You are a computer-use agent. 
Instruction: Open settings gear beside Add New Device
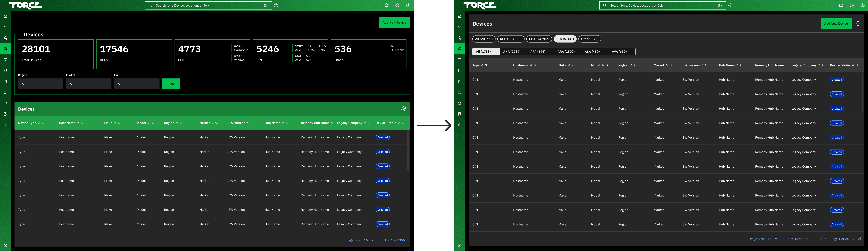tap(858, 24)
